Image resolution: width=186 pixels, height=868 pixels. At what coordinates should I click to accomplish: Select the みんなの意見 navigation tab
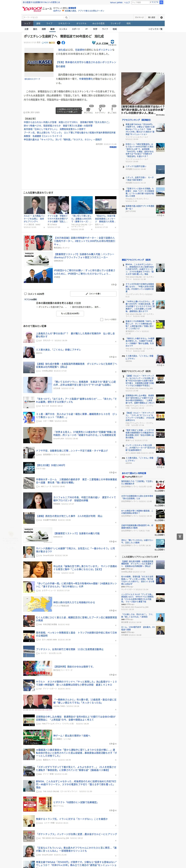coord(98,24)
